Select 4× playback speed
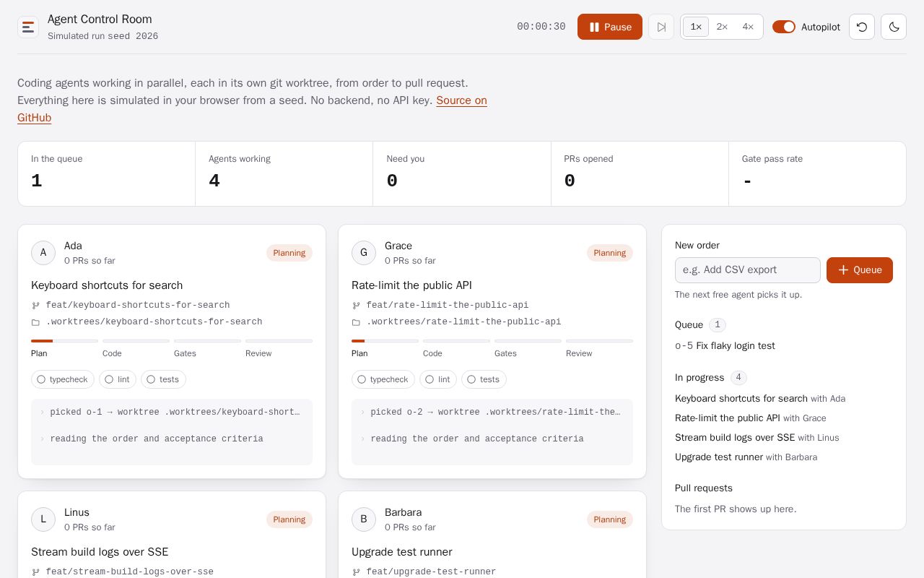 pos(748,27)
